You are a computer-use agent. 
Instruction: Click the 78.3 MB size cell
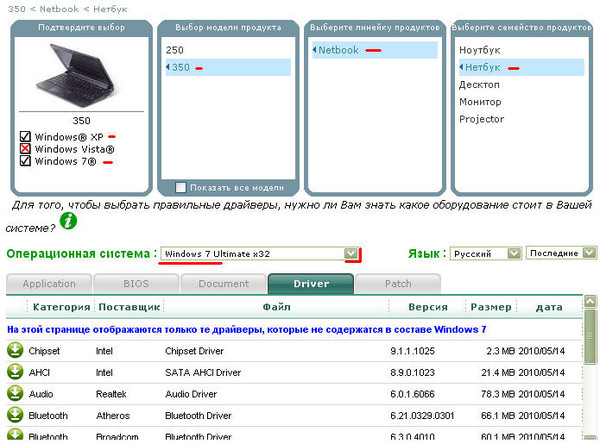point(498,394)
